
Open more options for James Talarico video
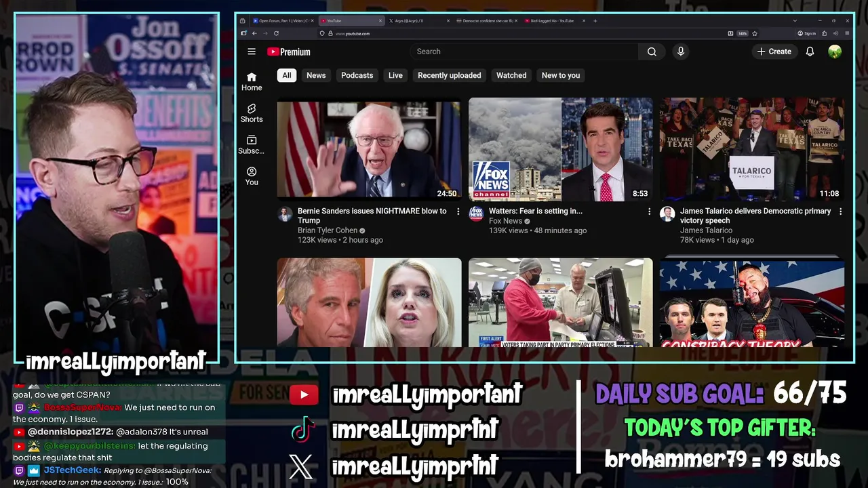coord(840,211)
